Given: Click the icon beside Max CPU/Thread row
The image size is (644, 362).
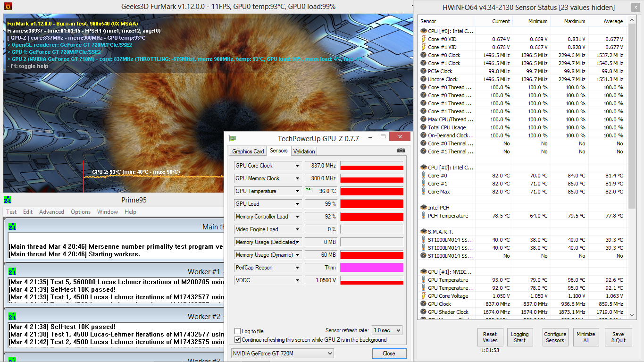Looking at the screenshot, I should tap(423, 119).
